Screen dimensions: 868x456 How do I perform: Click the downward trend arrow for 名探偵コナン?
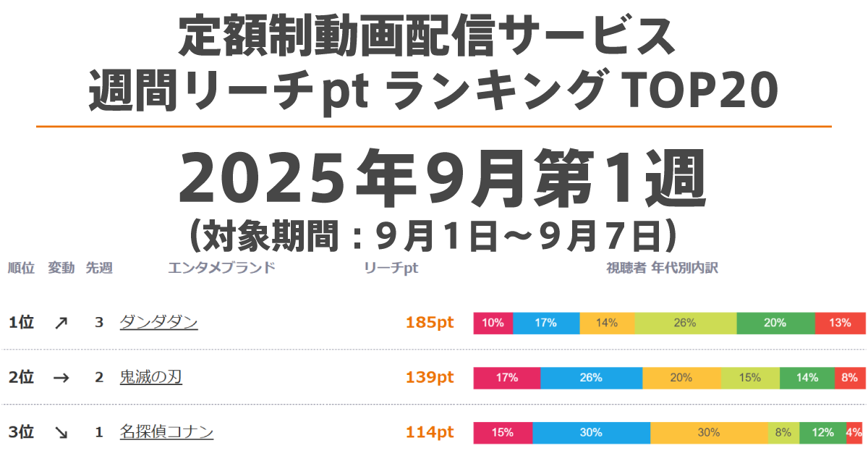coord(61,433)
